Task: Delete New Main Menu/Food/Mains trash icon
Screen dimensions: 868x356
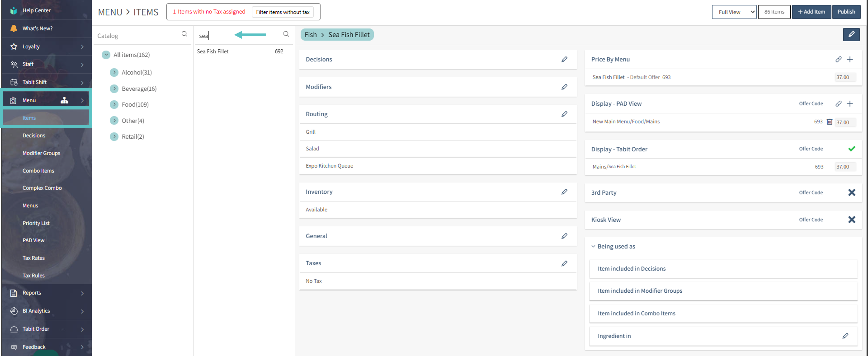Action: [x=829, y=121]
